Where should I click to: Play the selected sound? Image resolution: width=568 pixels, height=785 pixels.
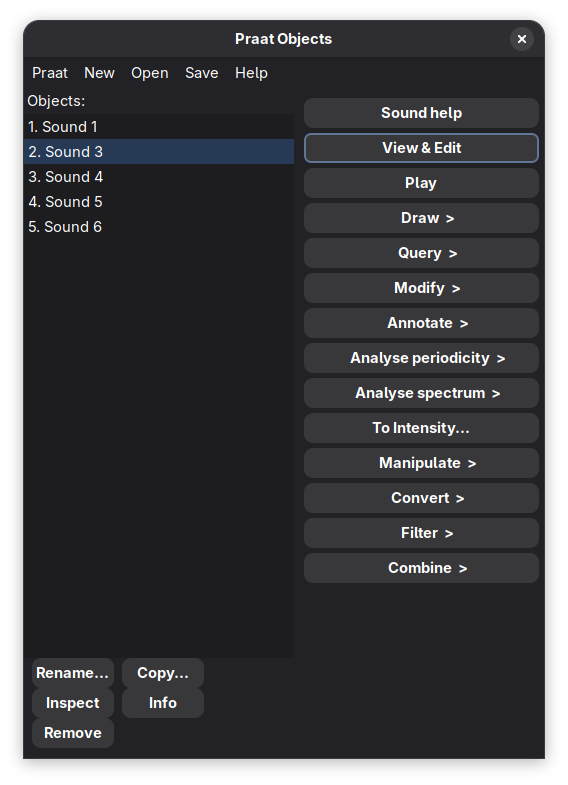click(x=421, y=183)
